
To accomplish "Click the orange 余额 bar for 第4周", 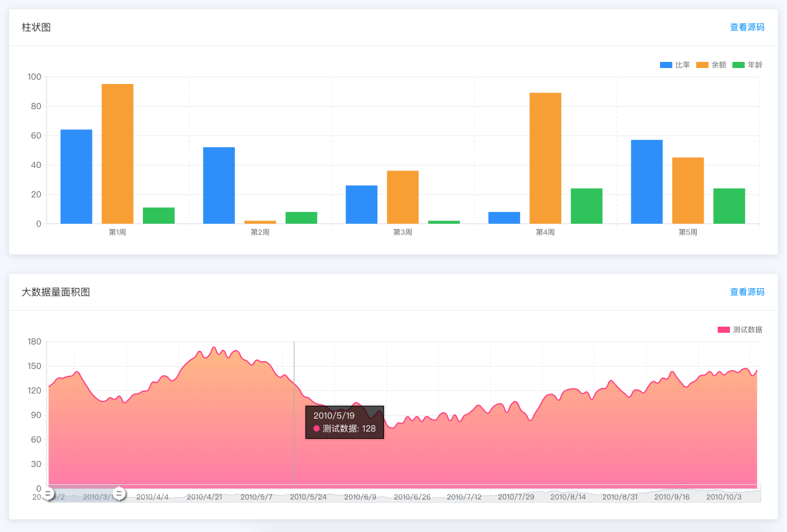I will (x=545, y=158).
